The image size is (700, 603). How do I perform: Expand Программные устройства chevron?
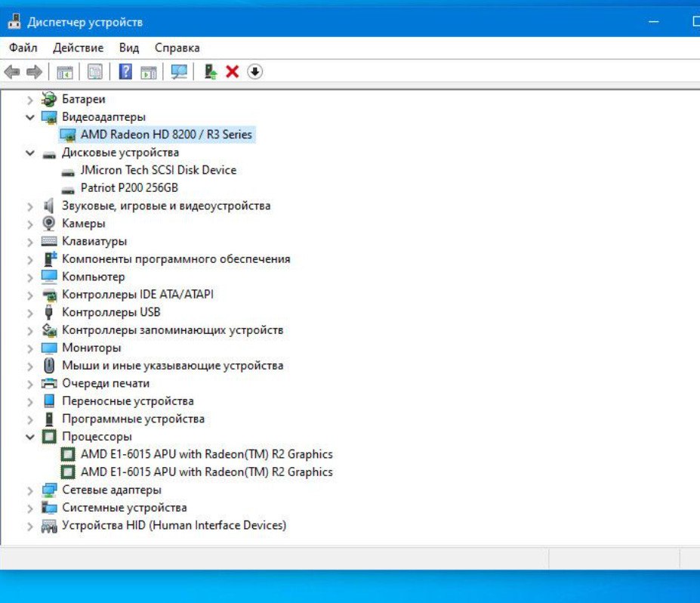[30, 420]
